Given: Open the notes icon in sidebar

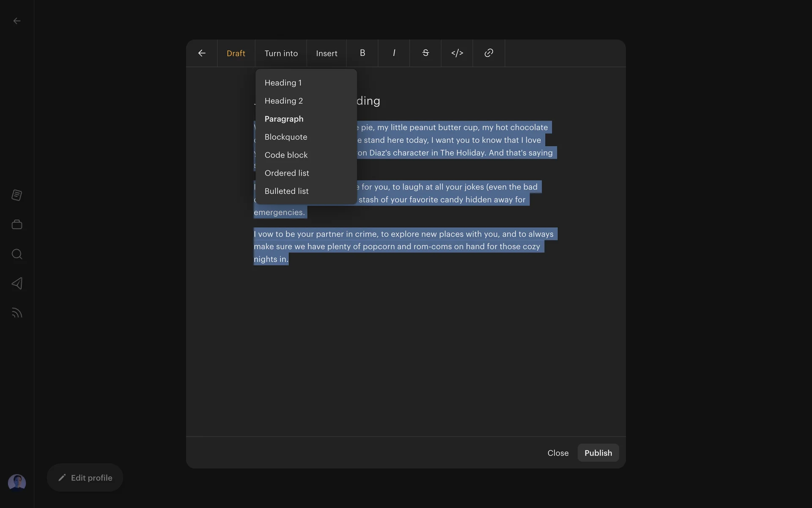Looking at the screenshot, I should [x=17, y=195].
